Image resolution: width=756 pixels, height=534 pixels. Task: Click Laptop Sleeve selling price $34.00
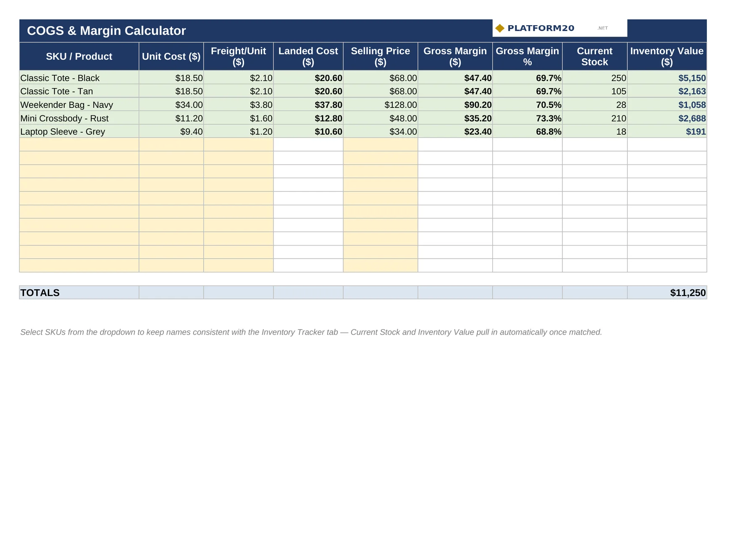click(x=381, y=131)
